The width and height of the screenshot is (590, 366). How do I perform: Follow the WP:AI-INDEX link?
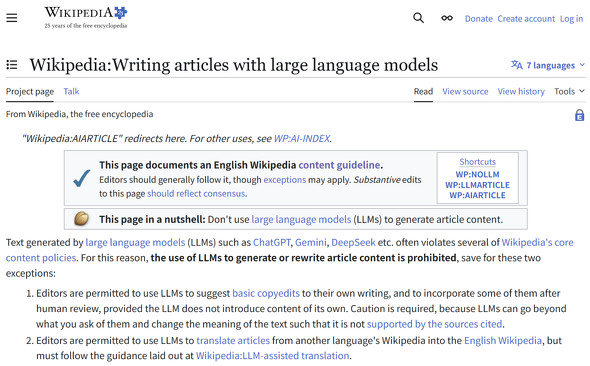[302, 138]
